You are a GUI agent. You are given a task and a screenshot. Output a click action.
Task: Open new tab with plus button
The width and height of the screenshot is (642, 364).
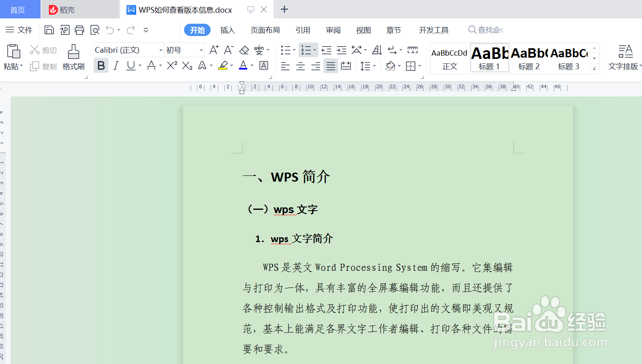click(x=285, y=9)
